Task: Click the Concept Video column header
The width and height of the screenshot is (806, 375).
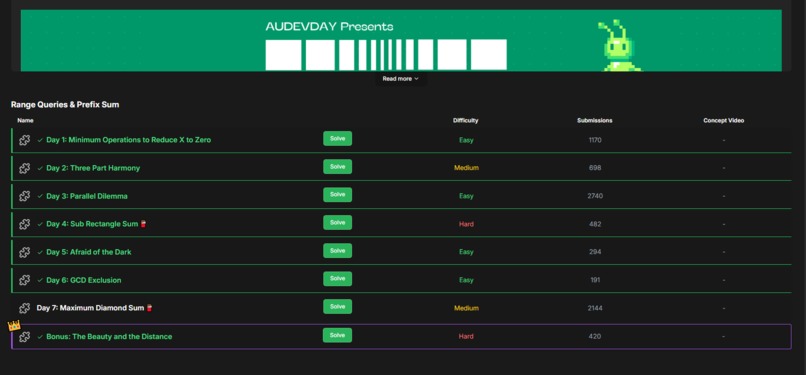Action: click(x=724, y=121)
